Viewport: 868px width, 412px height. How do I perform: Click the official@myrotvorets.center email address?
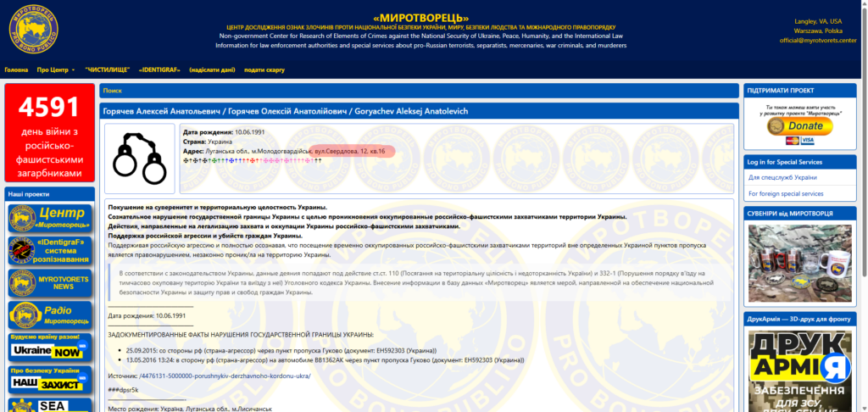click(x=818, y=41)
